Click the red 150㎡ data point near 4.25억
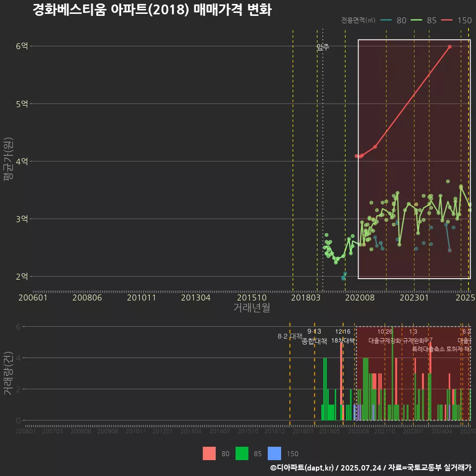Viewport: 476px width, 476px height. coord(375,147)
